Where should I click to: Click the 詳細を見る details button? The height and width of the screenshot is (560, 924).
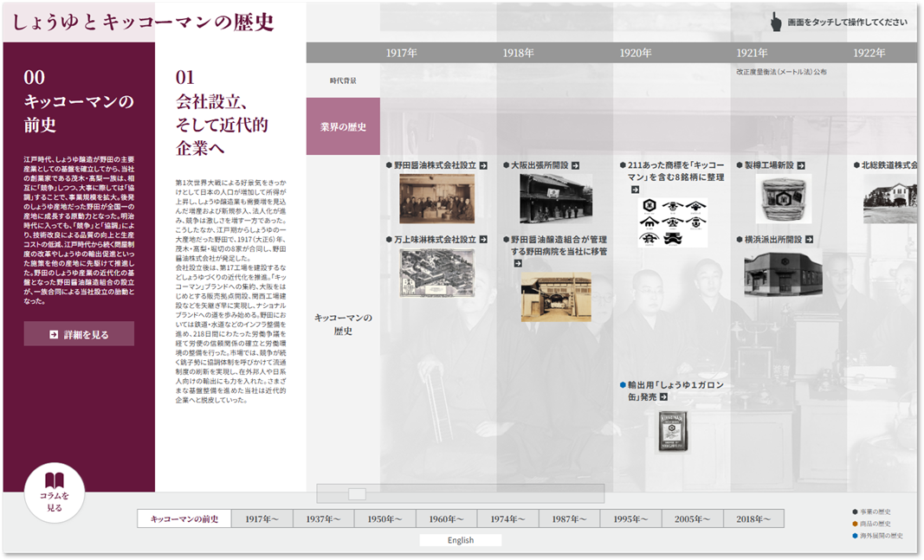click(79, 334)
